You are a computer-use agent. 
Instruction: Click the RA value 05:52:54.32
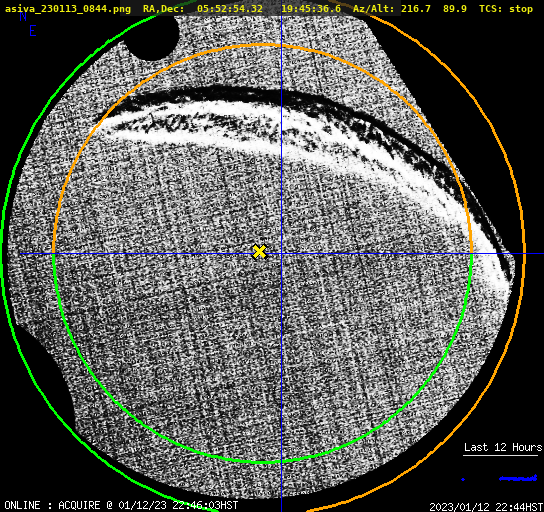click(x=230, y=9)
